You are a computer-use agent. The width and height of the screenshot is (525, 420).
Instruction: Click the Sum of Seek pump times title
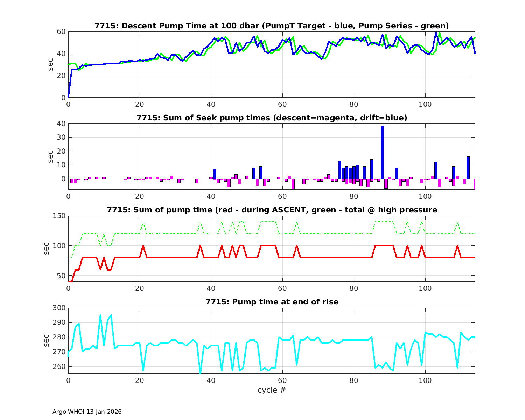(272, 118)
